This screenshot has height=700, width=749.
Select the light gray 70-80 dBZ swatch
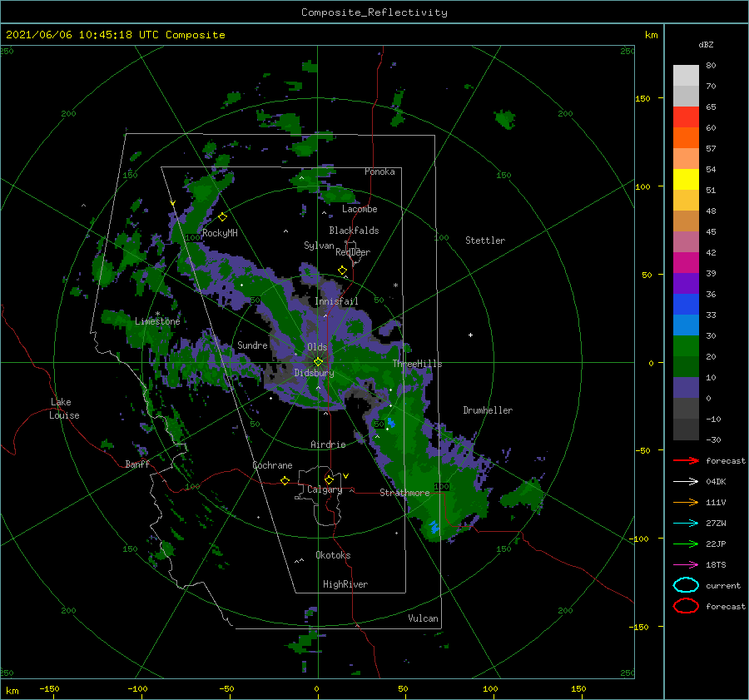point(686,76)
